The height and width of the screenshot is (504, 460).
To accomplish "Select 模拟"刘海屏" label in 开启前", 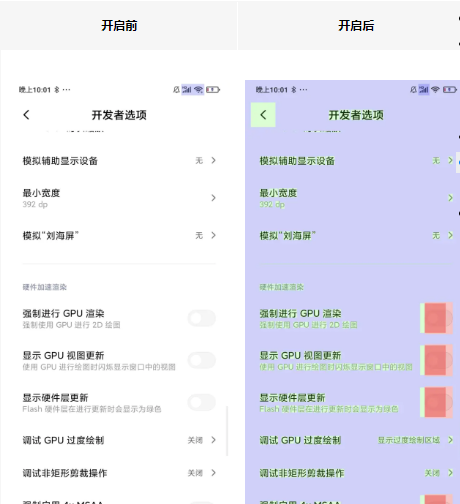I will [51, 236].
